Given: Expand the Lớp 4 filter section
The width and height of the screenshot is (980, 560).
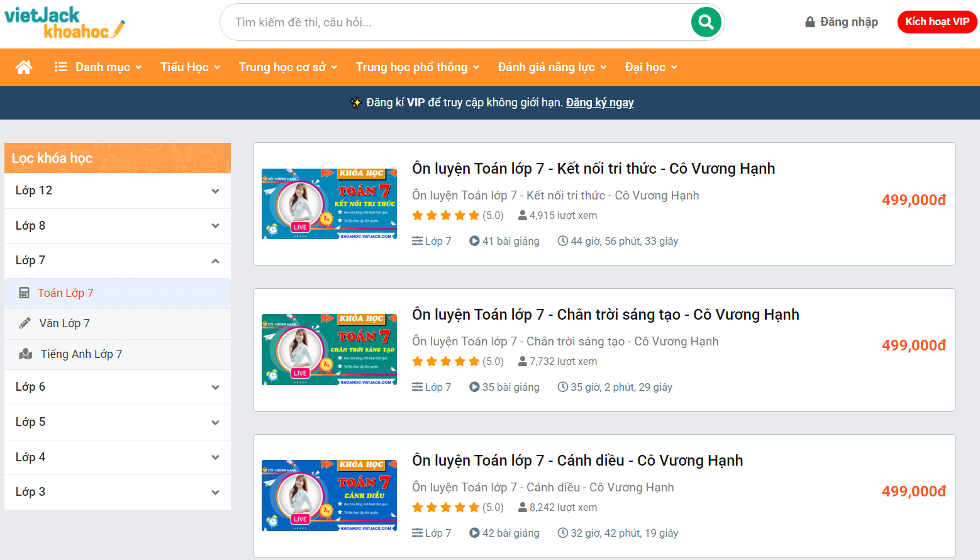Looking at the screenshot, I should 118,457.
